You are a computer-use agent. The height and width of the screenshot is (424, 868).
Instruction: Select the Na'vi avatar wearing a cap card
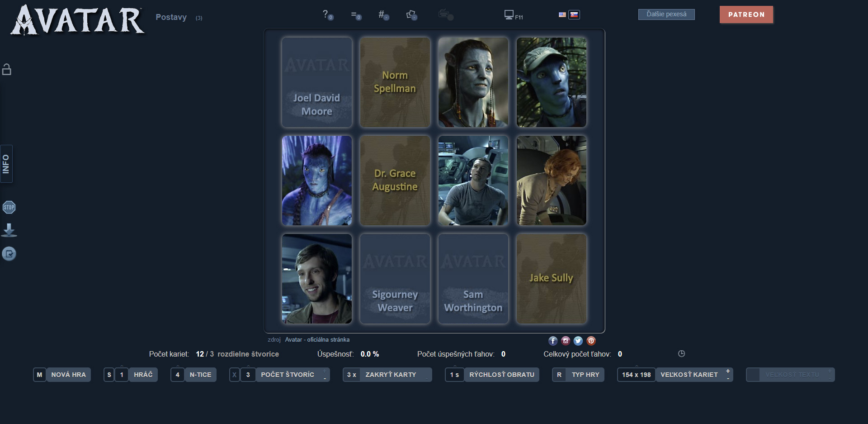[x=552, y=82]
